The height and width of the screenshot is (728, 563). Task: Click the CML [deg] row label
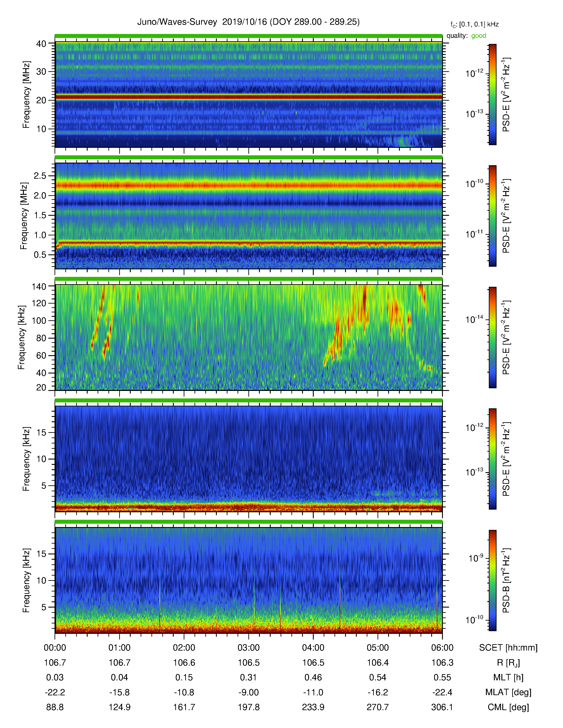click(508, 707)
